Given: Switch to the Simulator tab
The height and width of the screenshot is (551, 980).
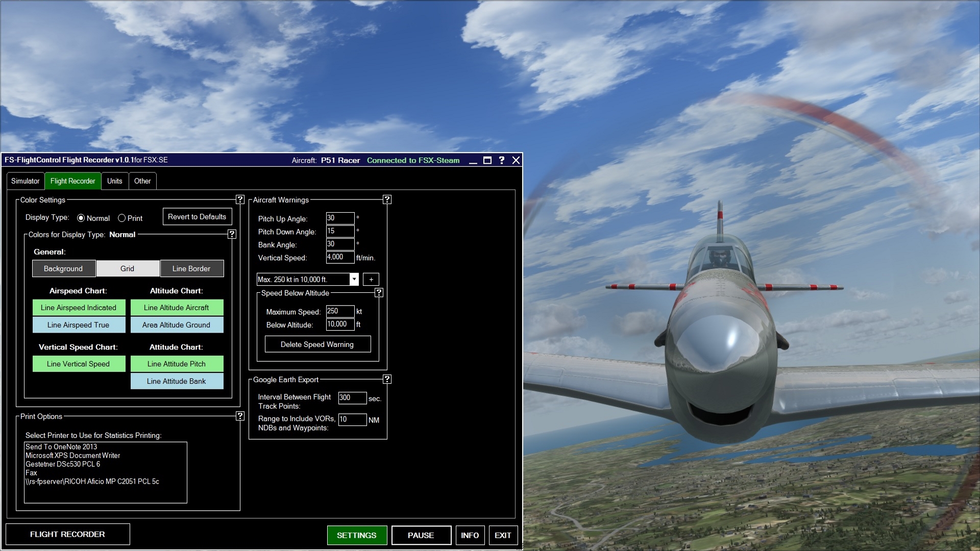Looking at the screenshot, I should 25,181.
